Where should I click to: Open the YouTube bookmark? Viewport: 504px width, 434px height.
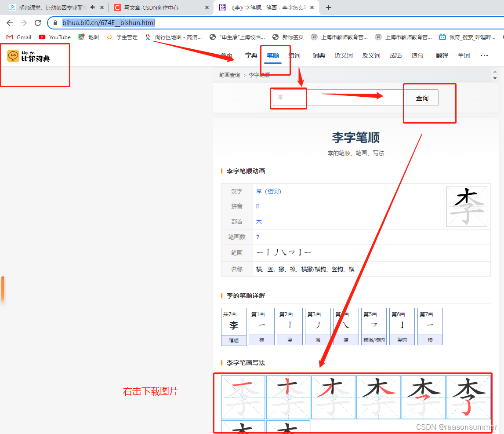click(54, 37)
